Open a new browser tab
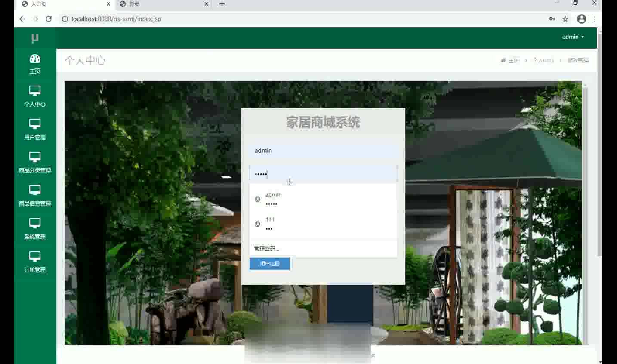Screen dimensions: 617x364 [x=222, y=4]
